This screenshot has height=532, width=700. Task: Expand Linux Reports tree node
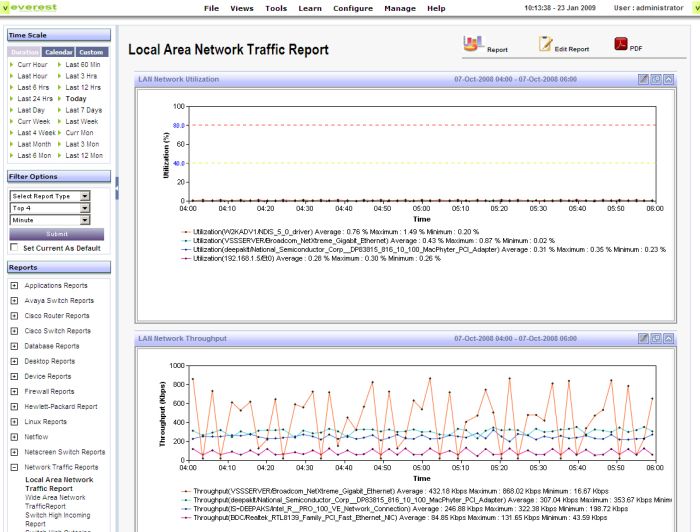[x=14, y=422]
